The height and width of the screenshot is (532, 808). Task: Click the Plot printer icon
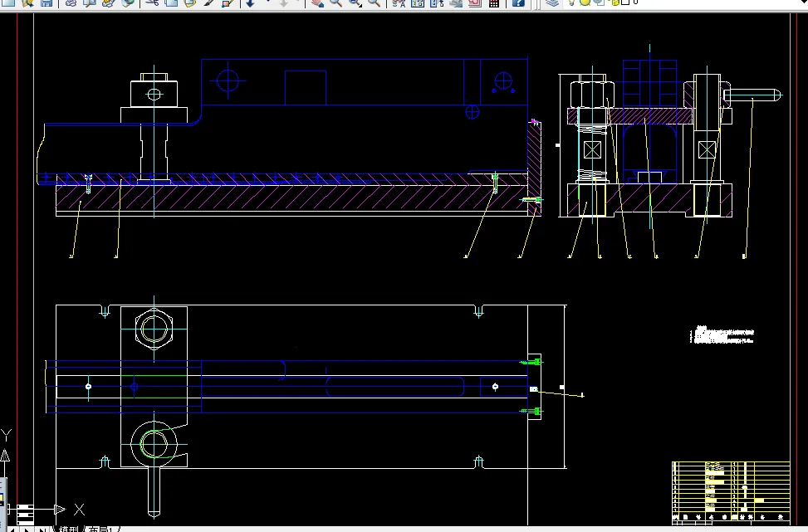pos(71,2)
